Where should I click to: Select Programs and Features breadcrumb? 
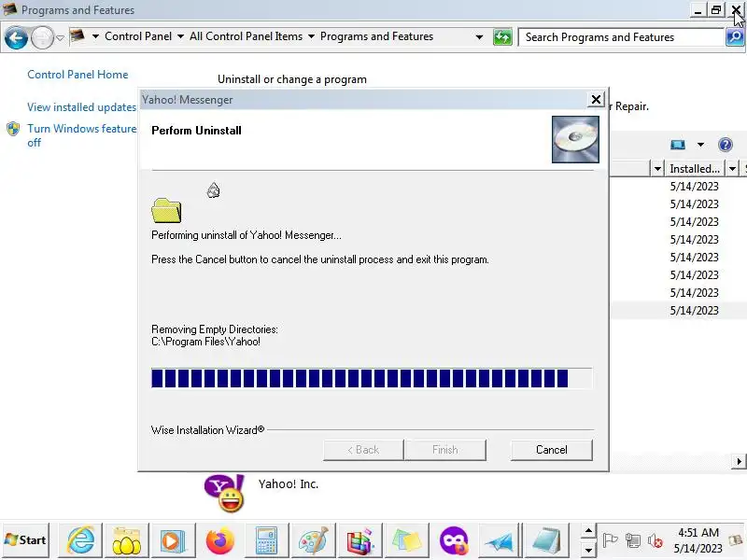click(x=376, y=36)
